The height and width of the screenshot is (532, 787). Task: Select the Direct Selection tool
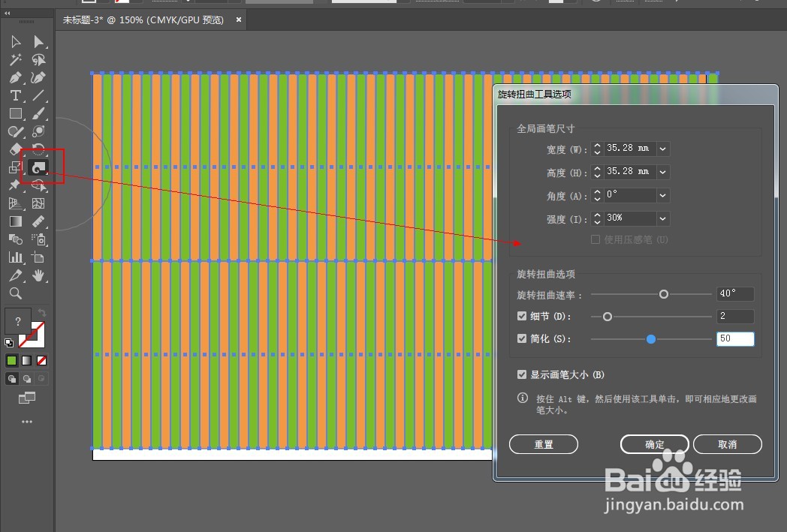39,41
